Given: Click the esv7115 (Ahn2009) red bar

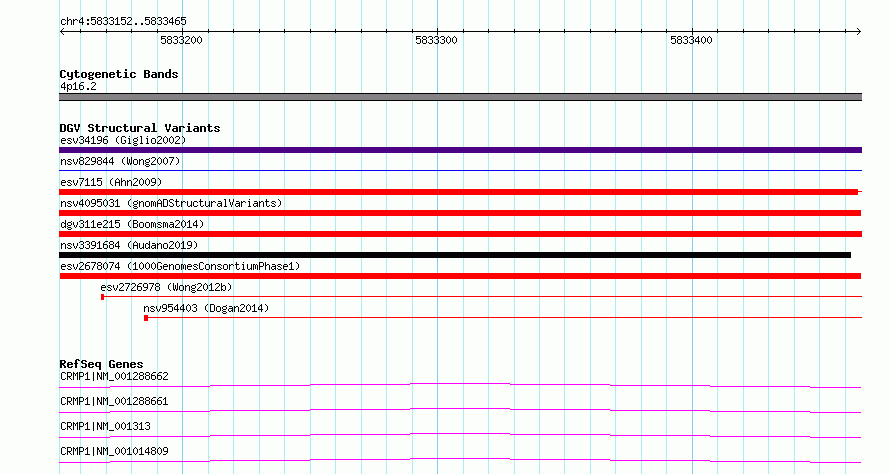Looking at the screenshot, I should pos(460,192).
